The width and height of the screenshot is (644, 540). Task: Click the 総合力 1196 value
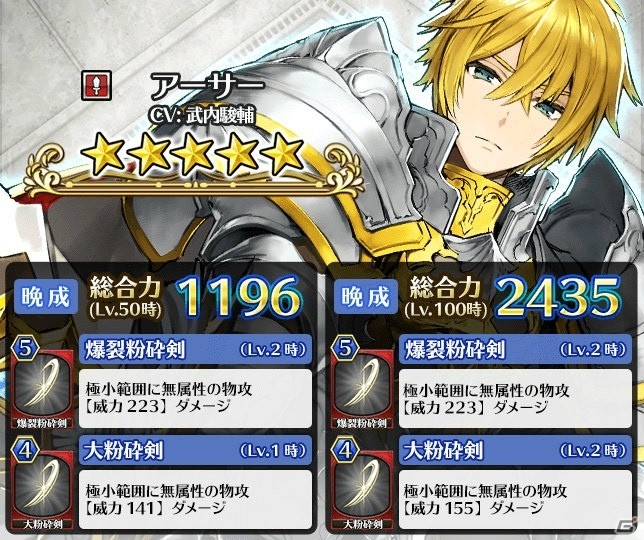[240, 298]
